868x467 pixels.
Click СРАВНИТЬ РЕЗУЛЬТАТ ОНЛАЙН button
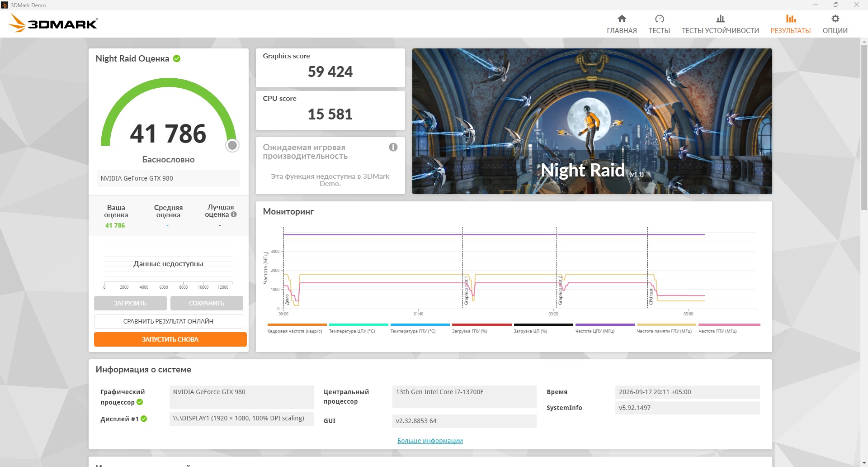[168, 321]
